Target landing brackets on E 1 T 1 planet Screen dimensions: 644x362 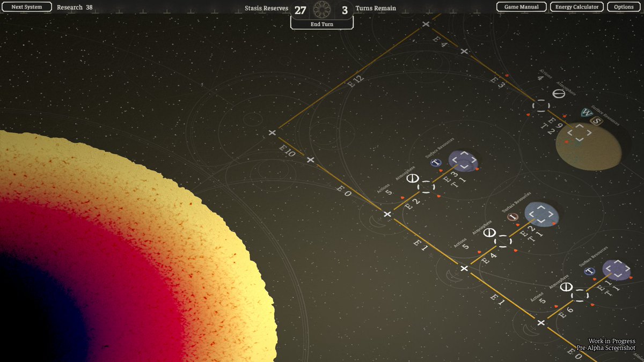(618, 269)
